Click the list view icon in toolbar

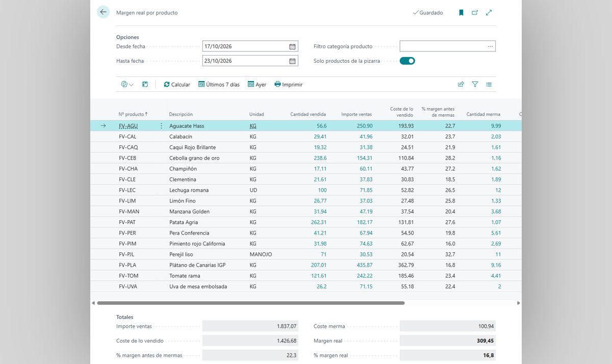coord(489,85)
